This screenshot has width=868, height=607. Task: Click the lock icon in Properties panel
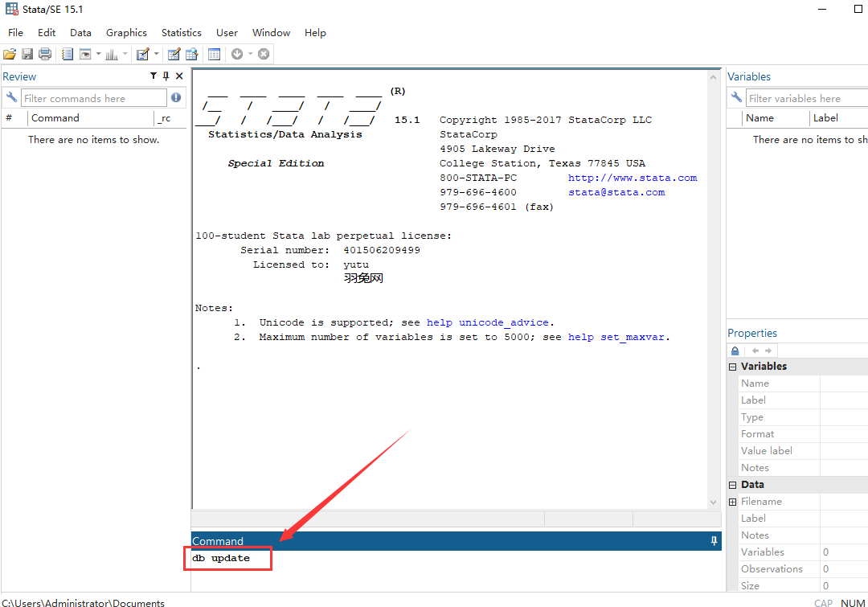[x=735, y=351]
